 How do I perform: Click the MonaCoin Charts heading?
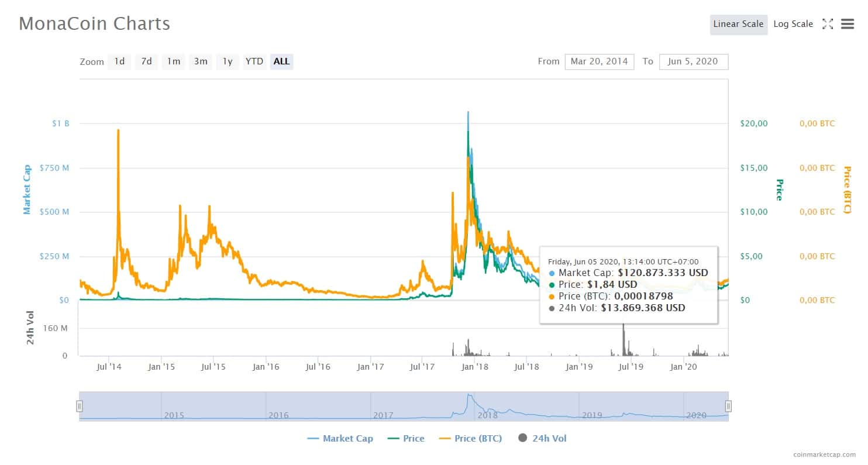tap(94, 23)
